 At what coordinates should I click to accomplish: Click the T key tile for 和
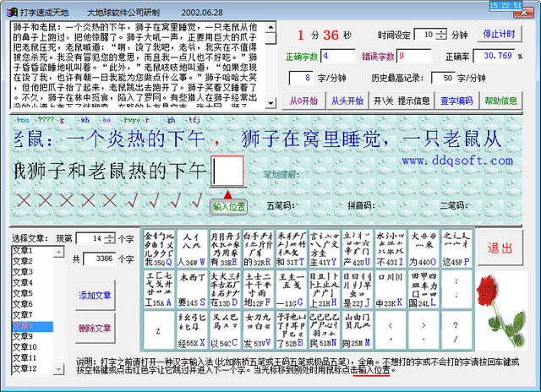tap(291, 249)
